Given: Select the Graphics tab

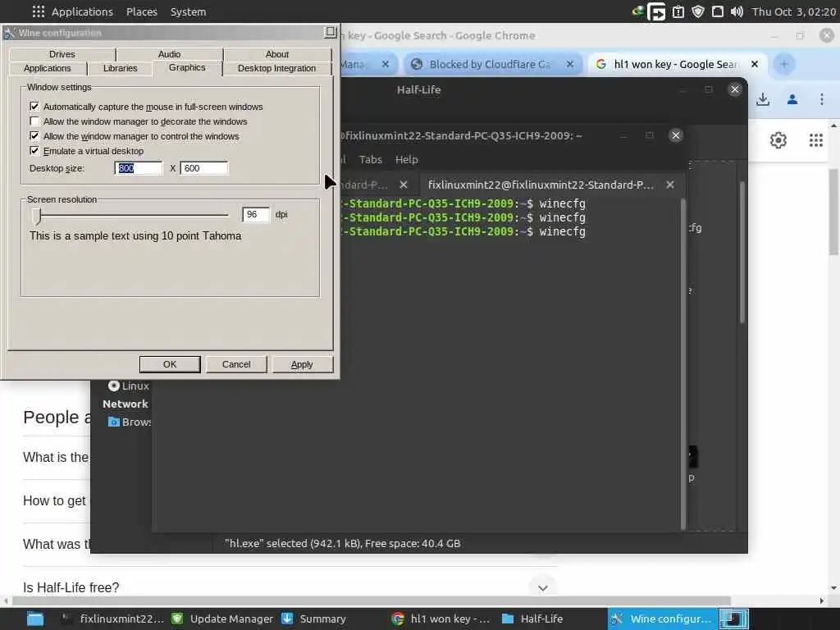Looking at the screenshot, I should 187,67.
